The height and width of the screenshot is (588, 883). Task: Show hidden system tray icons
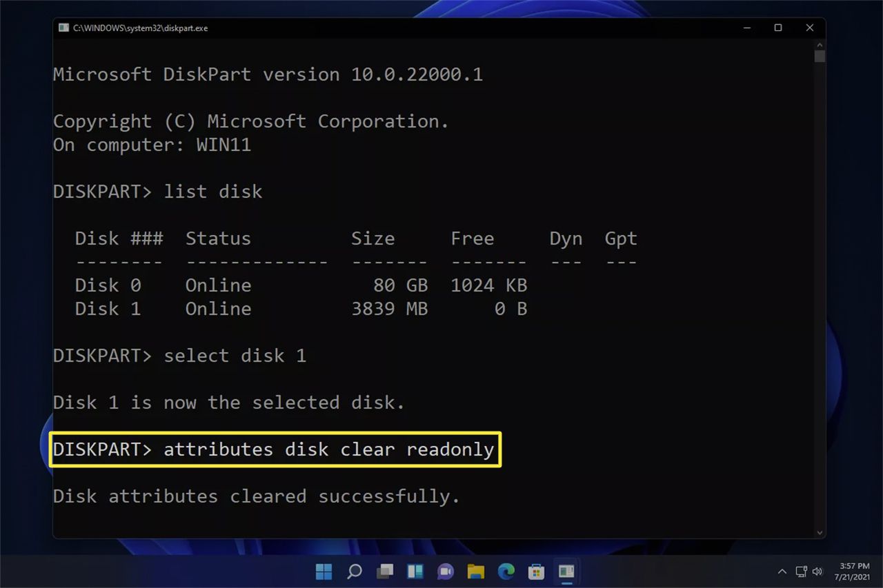[x=782, y=571]
